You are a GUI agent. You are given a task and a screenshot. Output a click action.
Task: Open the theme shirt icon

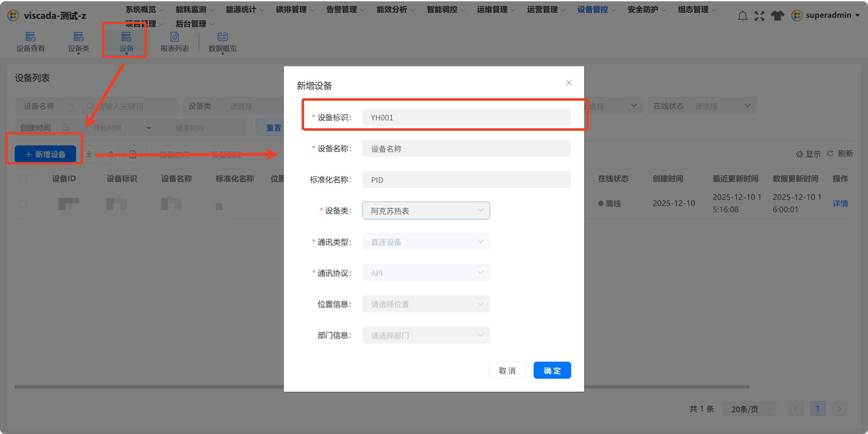[x=777, y=16]
